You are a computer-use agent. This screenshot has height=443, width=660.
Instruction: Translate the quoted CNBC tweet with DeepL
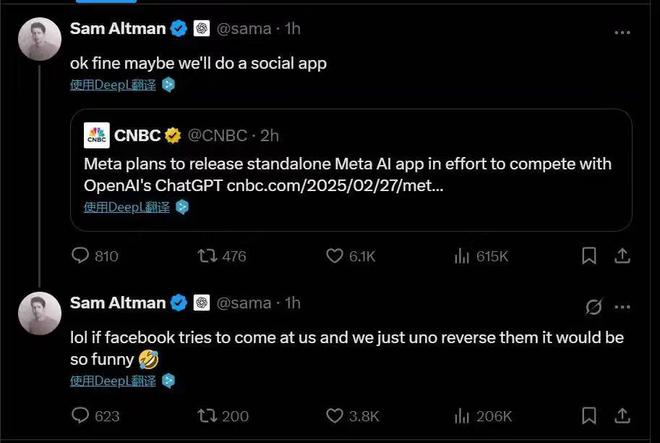[x=127, y=207]
